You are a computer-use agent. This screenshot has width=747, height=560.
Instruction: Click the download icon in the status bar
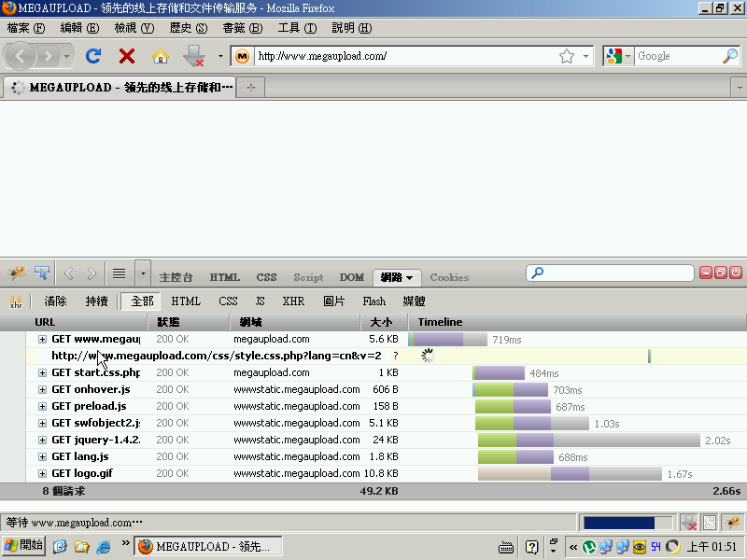689,523
